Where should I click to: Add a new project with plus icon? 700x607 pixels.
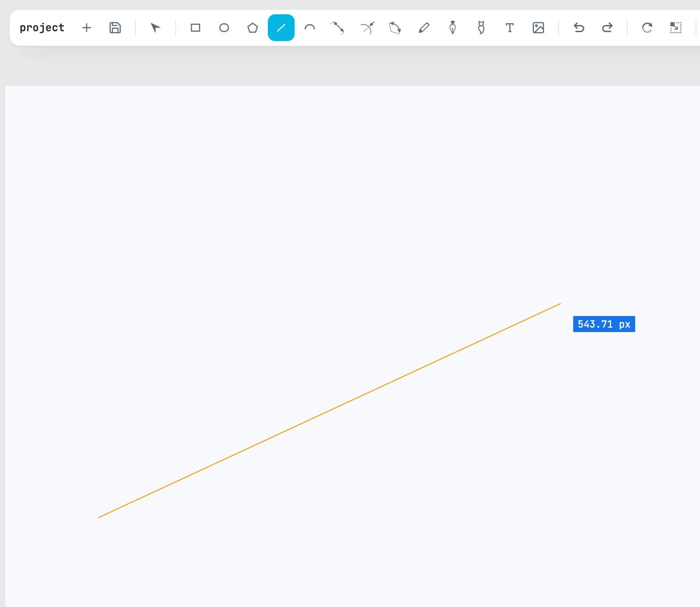pos(87,28)
